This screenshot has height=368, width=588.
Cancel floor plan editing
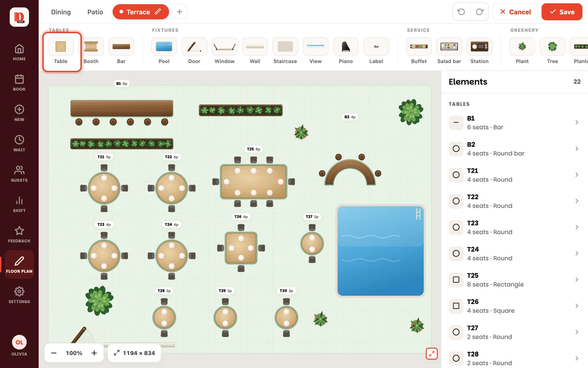click(515, 12)
